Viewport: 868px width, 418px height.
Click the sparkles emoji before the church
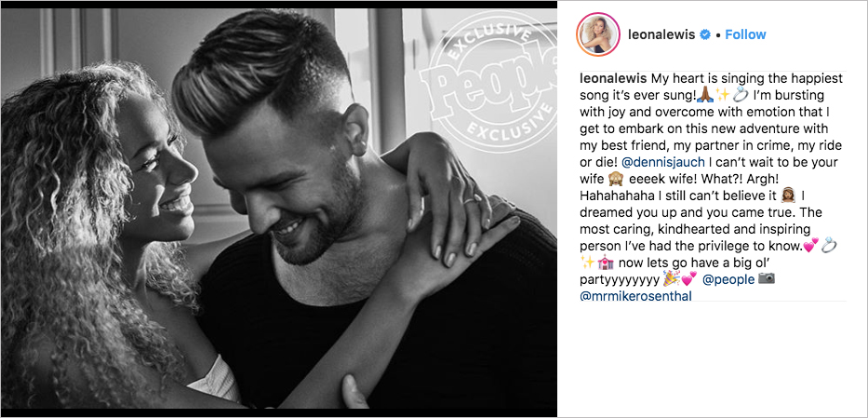coord(587,263)
